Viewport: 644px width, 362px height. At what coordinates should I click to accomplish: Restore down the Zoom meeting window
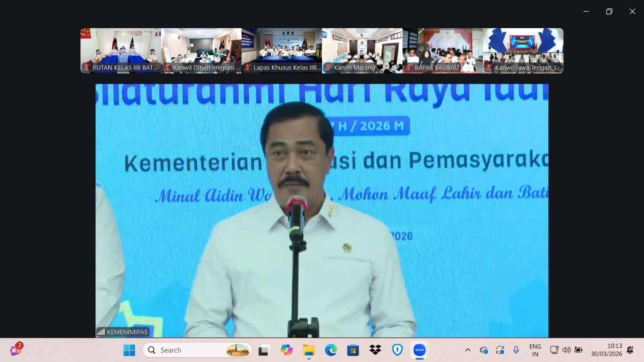pyautogui.click(x=609, y=11)
